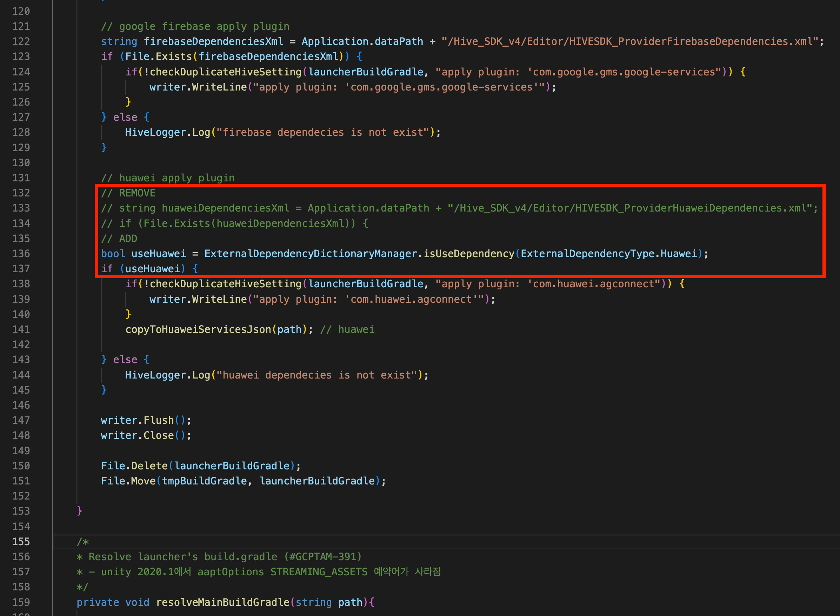Click the '// ADD' comment text
Viewport: 840px width, 616px height.
click(119, 238)
